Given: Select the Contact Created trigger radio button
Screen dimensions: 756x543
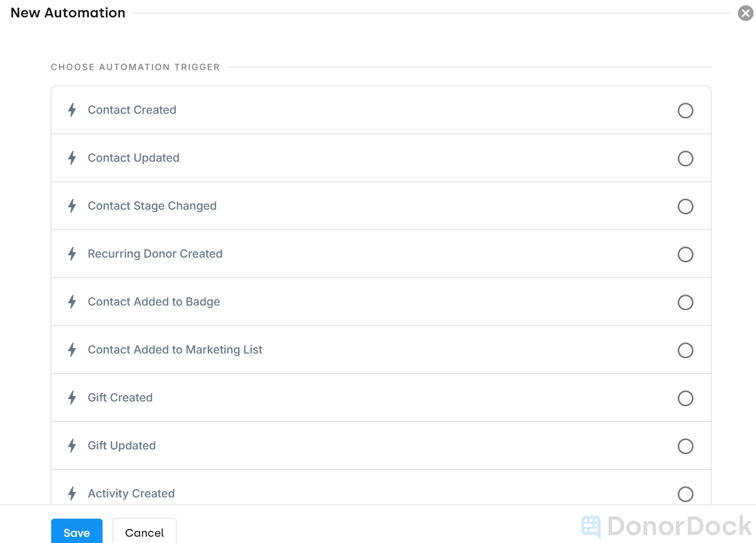Looking at the screenshot, I should (x=685, y=110).
